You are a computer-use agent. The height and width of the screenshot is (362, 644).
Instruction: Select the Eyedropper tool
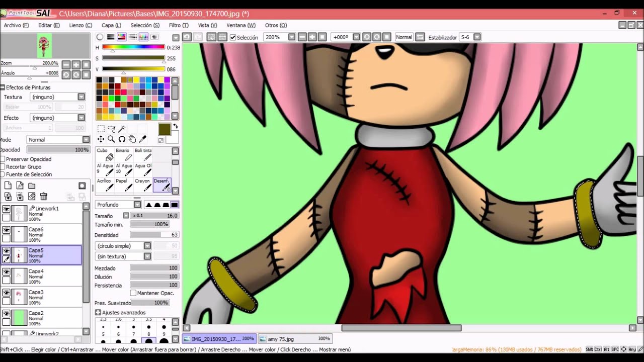pyautogui.click(x=142, y=139)
